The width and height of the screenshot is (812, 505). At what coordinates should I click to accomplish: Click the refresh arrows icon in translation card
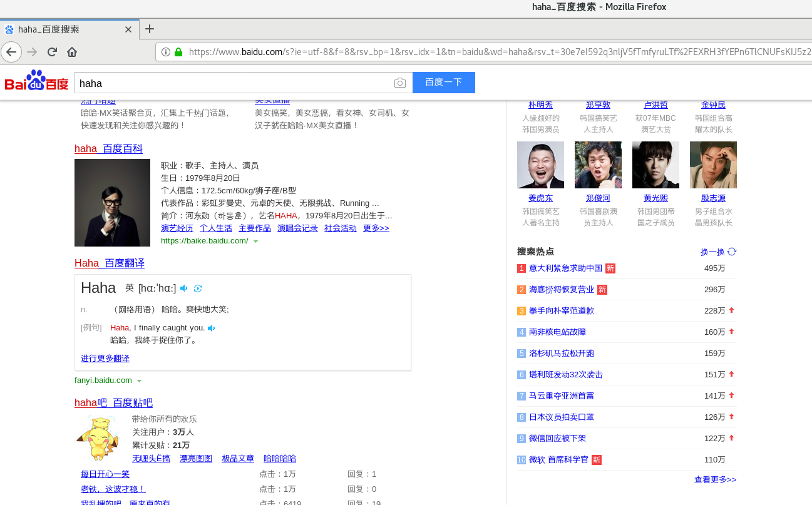(x=198, y=288)
